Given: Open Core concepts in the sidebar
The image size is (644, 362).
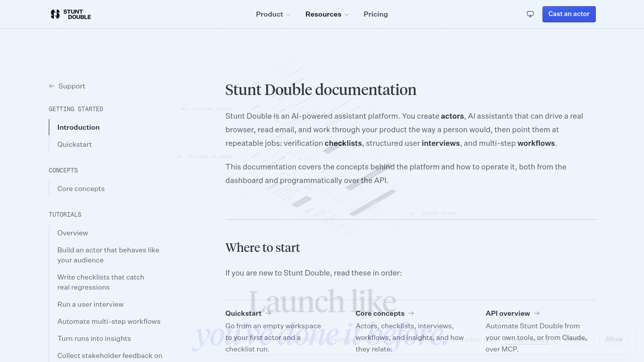Looking at the screenshot, I should [81, 189].
